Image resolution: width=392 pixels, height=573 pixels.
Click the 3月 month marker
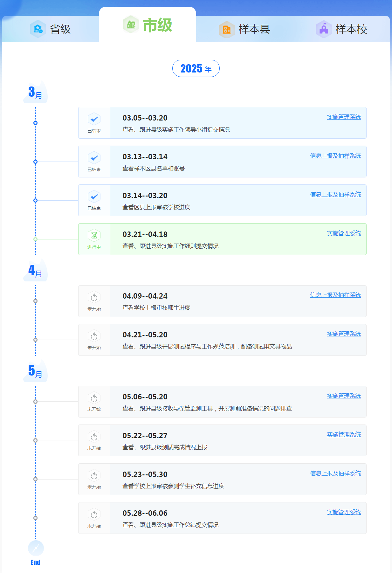click(35, 93)
